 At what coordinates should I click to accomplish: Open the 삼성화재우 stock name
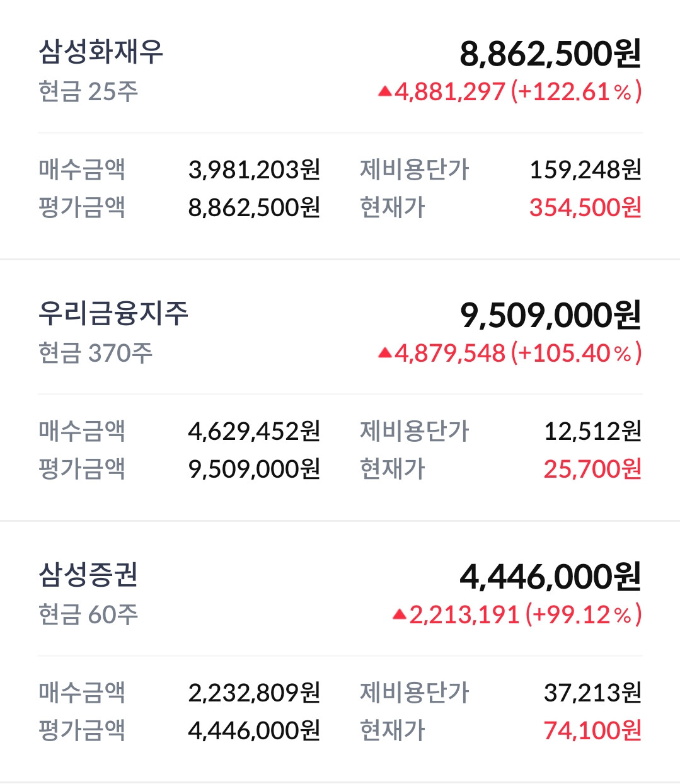coord(101,52)
